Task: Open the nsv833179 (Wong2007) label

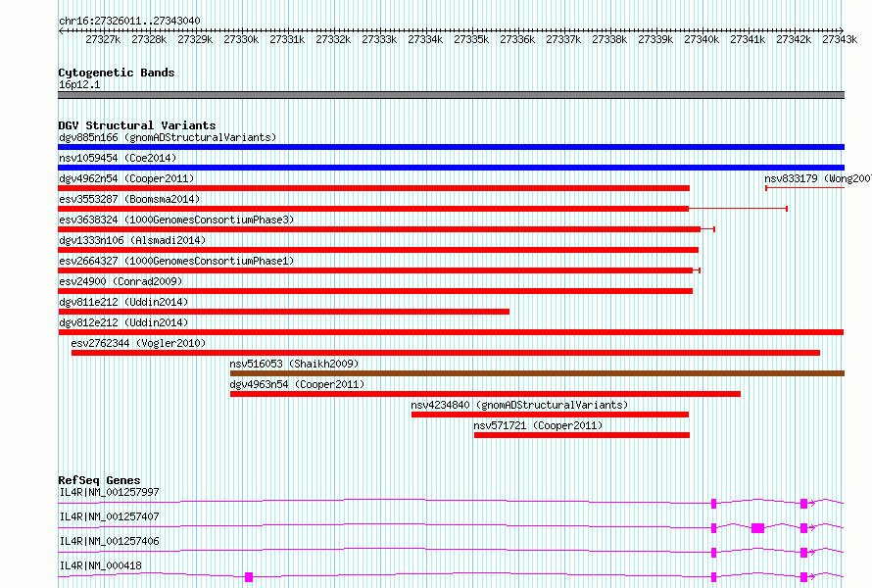Action: pos(817,178)
